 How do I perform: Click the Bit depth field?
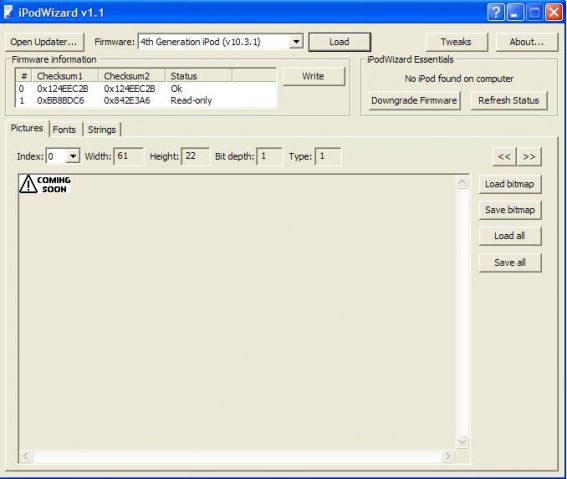[269, 156]
